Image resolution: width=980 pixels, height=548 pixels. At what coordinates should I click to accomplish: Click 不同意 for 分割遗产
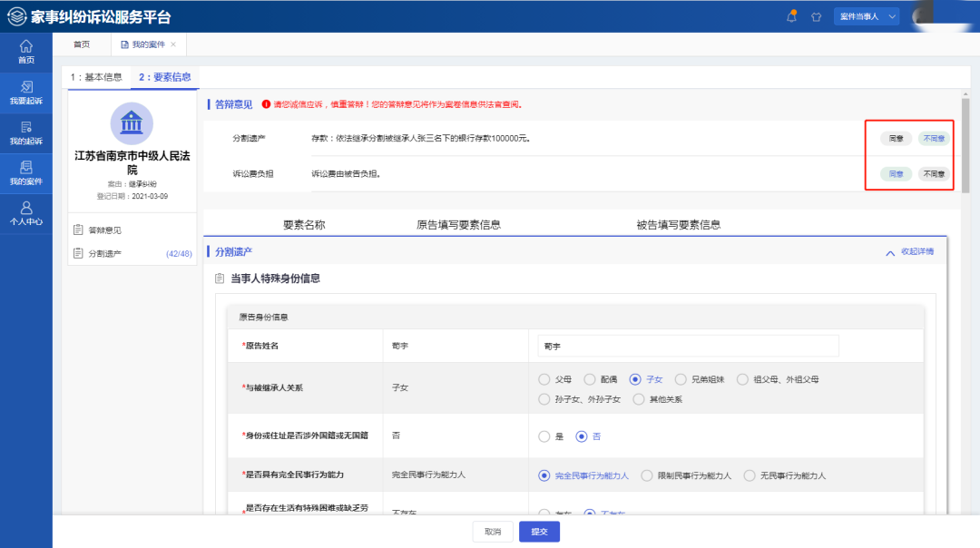934,138
